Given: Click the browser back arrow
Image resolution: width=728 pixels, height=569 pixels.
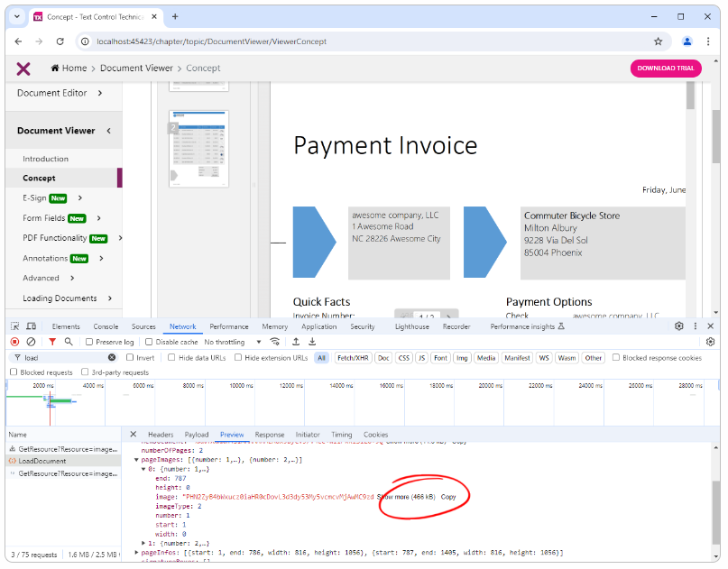Looking at the screenshot, I should pos(19,41).
